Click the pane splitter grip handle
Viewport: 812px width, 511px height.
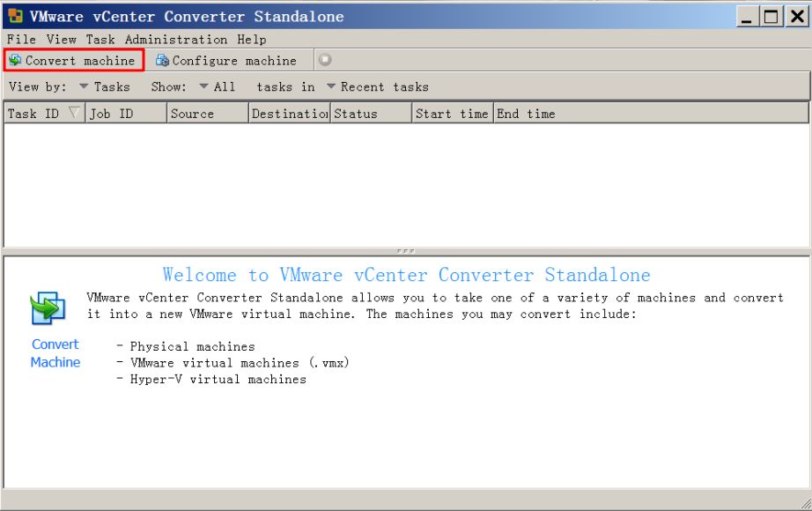[405, 251]
